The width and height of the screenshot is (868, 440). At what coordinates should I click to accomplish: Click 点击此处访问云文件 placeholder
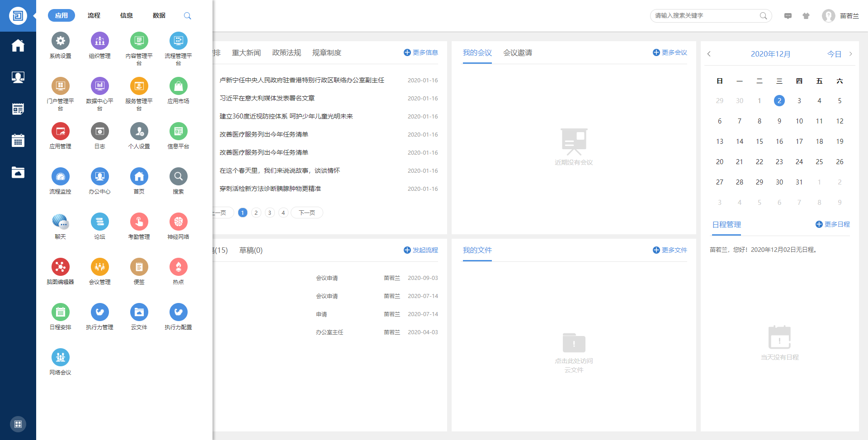click(x=574, y=354)
